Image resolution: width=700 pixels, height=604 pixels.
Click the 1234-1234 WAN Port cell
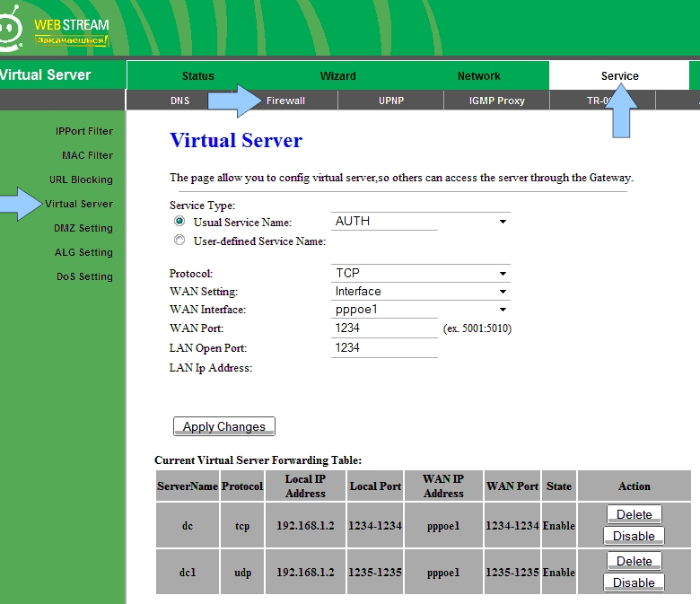coord(512,525)
